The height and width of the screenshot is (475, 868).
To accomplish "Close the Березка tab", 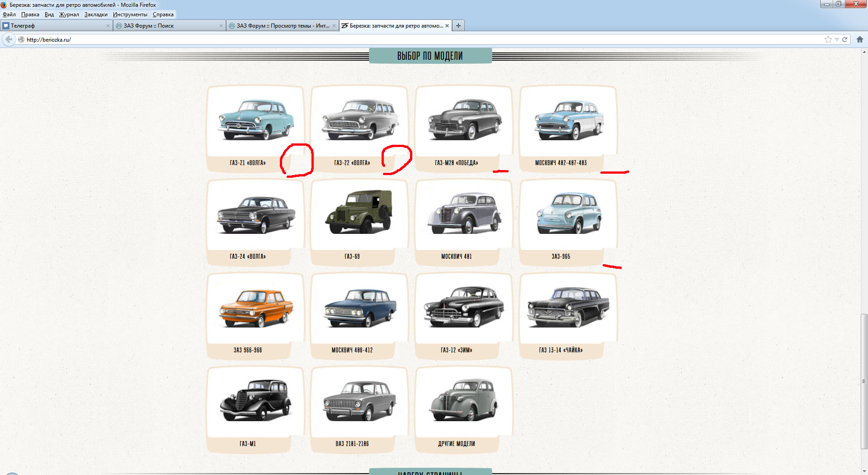I will tap(447, 26).
